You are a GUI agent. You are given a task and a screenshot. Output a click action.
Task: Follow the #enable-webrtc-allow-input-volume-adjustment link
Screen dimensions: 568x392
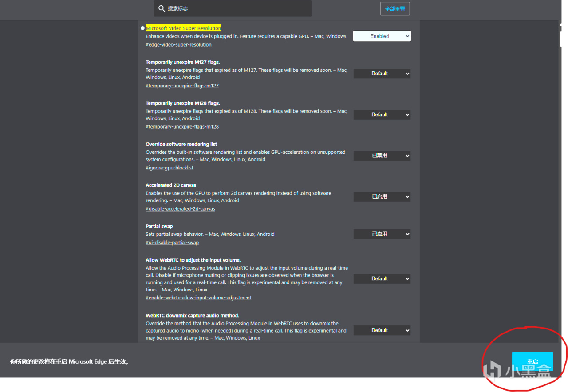[x=198, y=298]
